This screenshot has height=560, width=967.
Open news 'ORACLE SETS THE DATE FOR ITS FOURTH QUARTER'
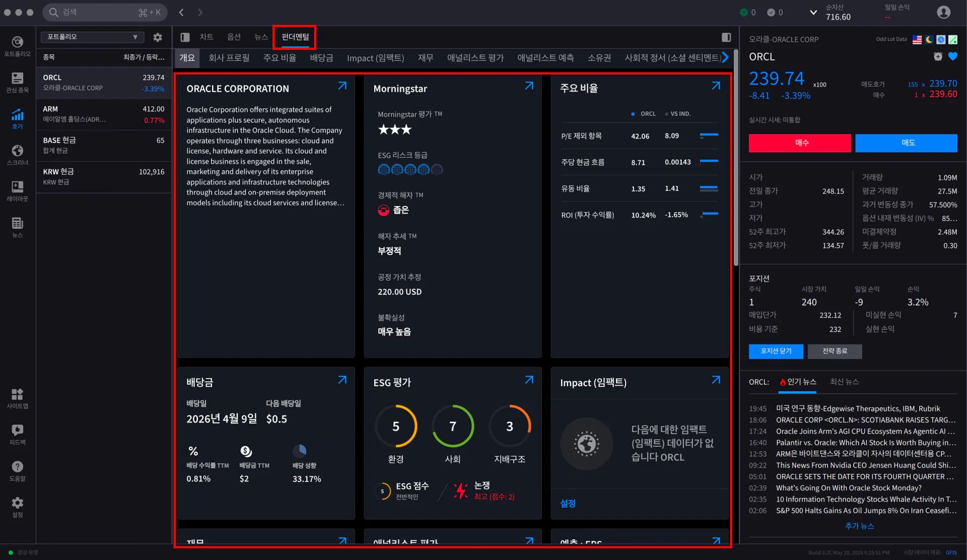pyautogui.click(x=865, y=476)
